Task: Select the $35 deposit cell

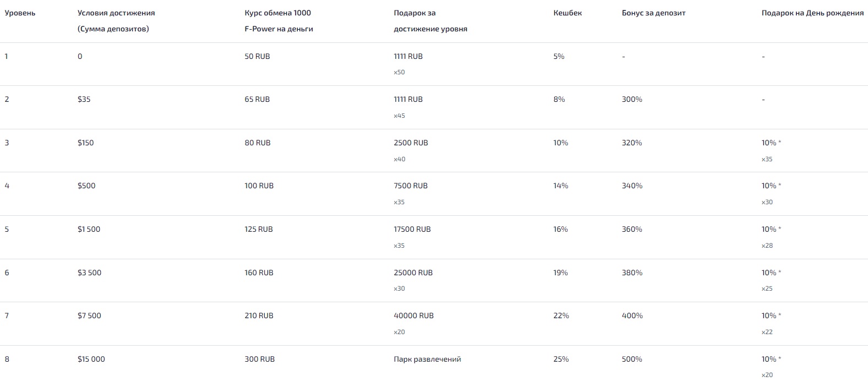Action: tap(84, 99)
